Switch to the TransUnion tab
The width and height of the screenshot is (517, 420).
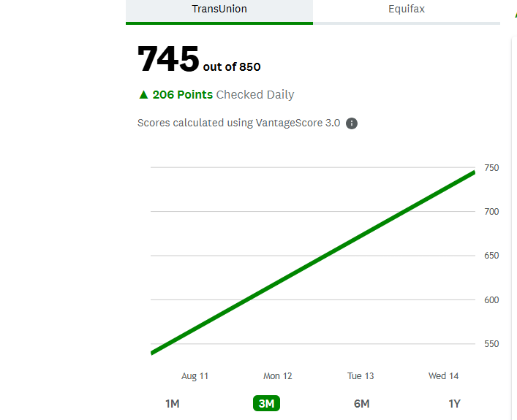tap(219, 9)
